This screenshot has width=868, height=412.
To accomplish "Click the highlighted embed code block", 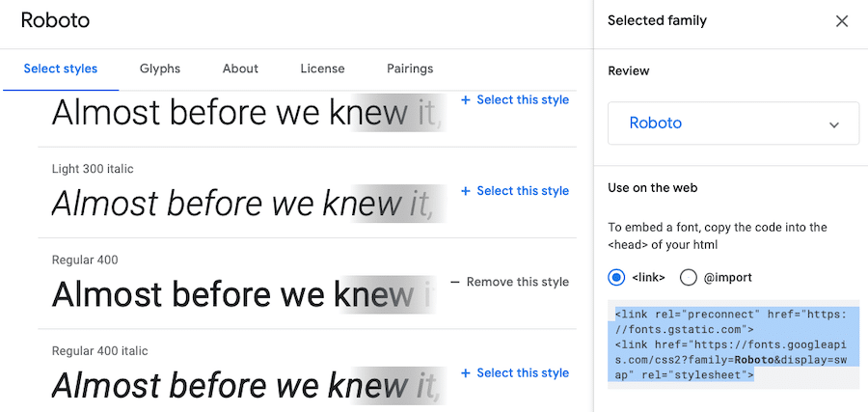I will pos(733,343).
